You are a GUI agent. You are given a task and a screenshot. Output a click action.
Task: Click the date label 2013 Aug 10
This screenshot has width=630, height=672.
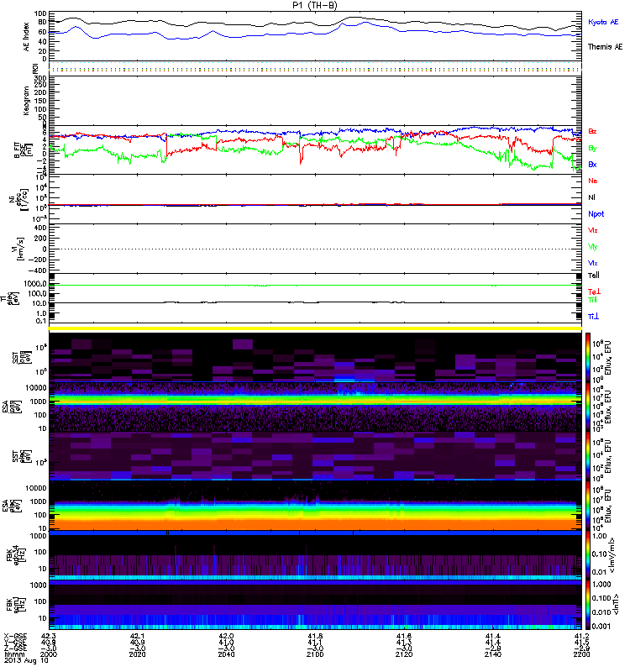[26, 660]
